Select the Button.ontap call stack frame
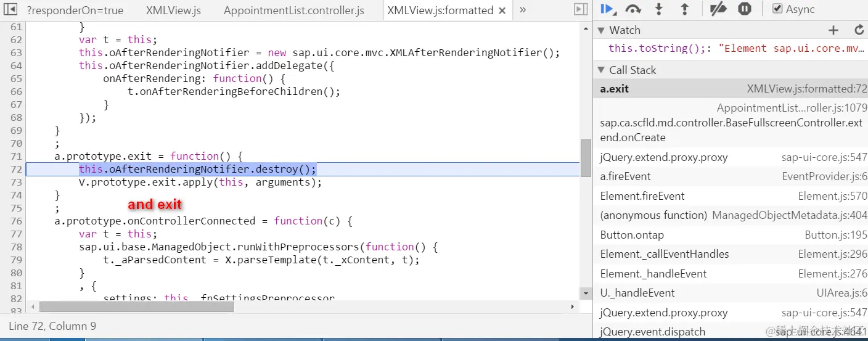The width and height of the screenshot is (868, 341). point(731,235)
